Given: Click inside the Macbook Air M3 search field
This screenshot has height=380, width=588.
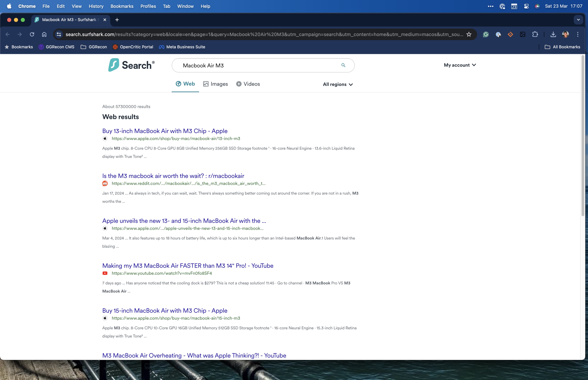Looking at the screenshot, I should [247, 65].
